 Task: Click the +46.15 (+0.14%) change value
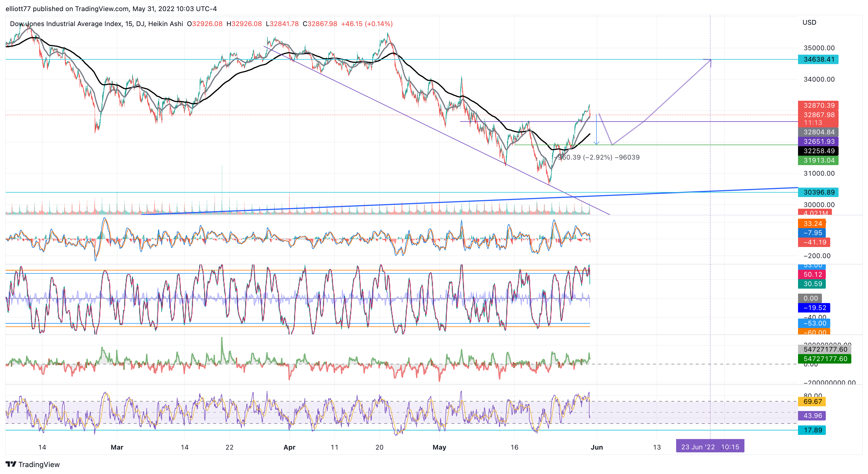(367, 24)
